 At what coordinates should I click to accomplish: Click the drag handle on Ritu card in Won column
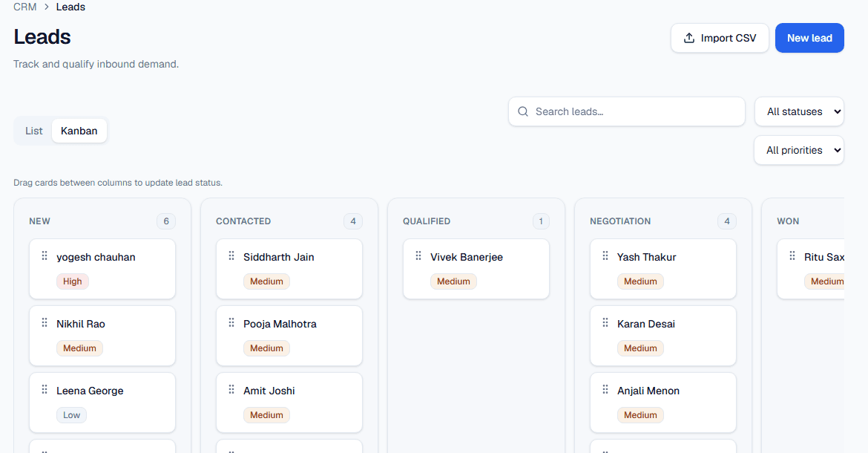(792, 256)
